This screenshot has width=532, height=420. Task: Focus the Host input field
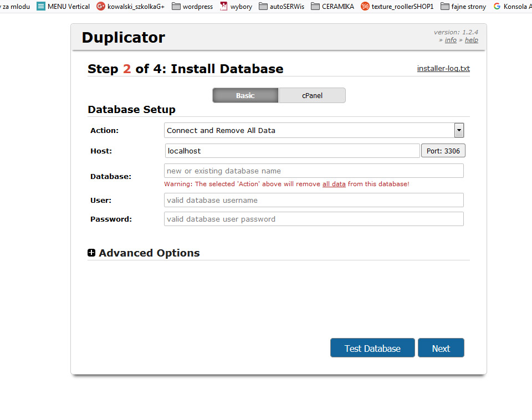click(293, 151)
